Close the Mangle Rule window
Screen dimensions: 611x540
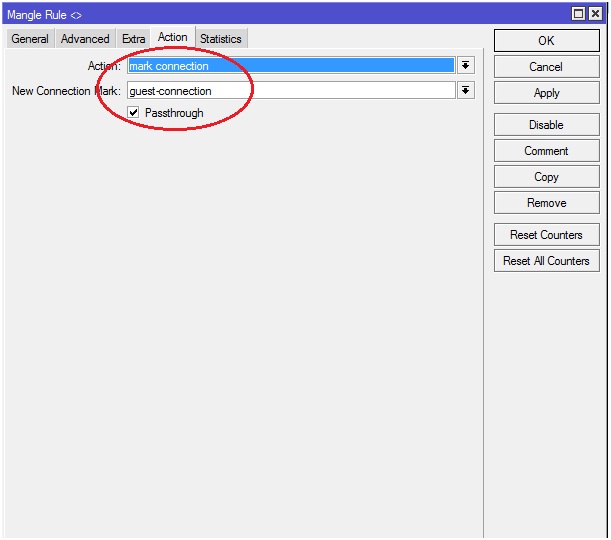[596, 13]
